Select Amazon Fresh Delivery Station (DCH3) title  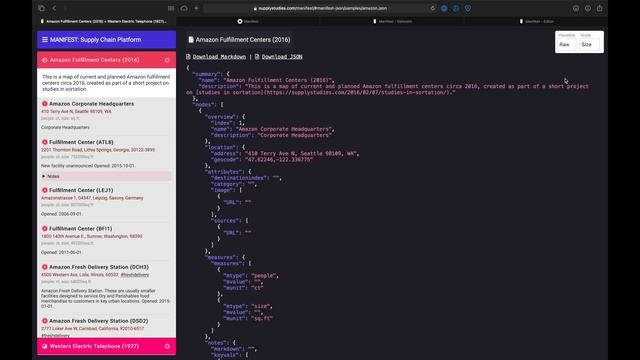click(99, 267)
